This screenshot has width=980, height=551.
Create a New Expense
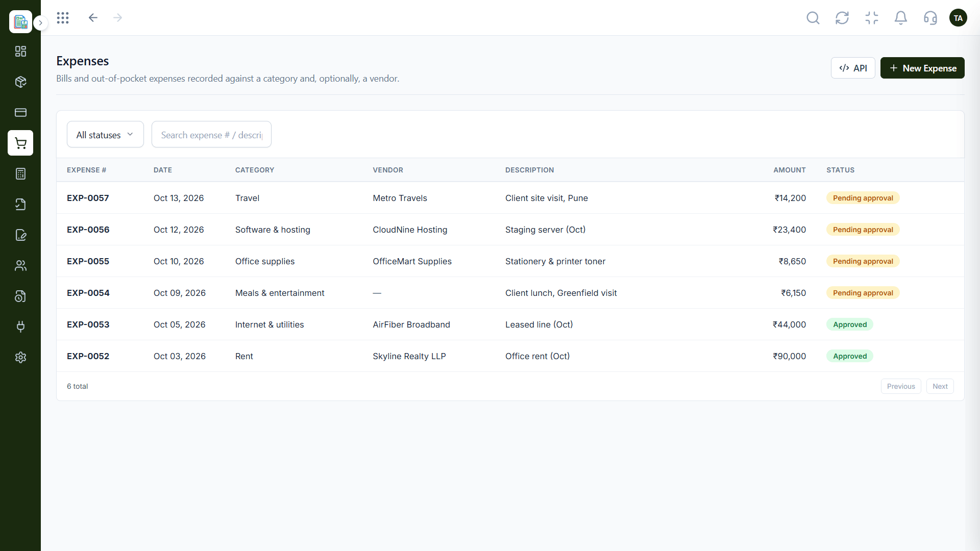coord(922,68)
